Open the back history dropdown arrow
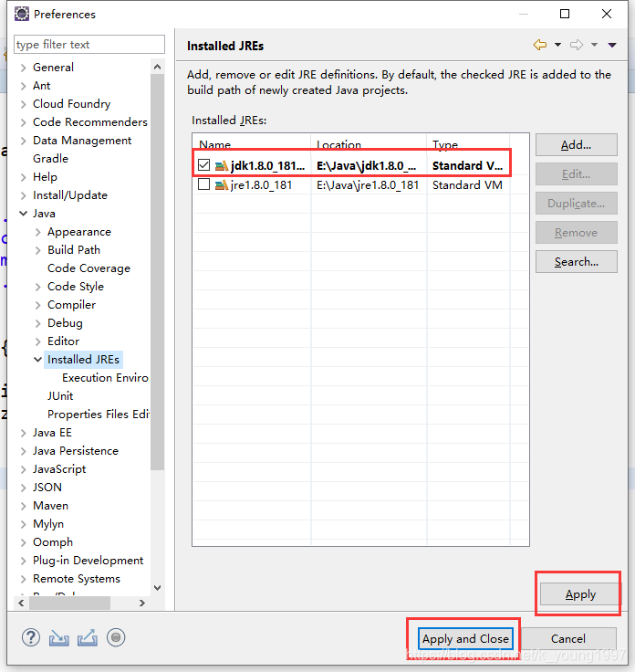 tap(557, 45)
